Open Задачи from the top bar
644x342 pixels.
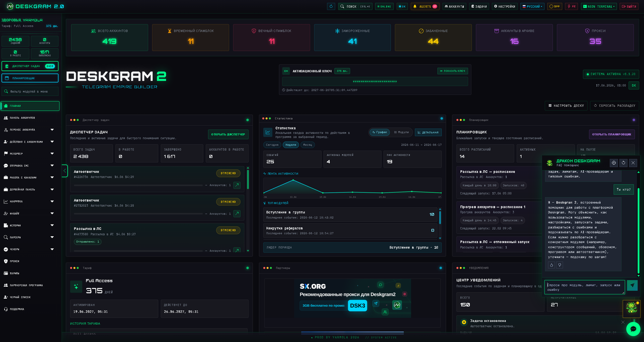pos(479,7)
